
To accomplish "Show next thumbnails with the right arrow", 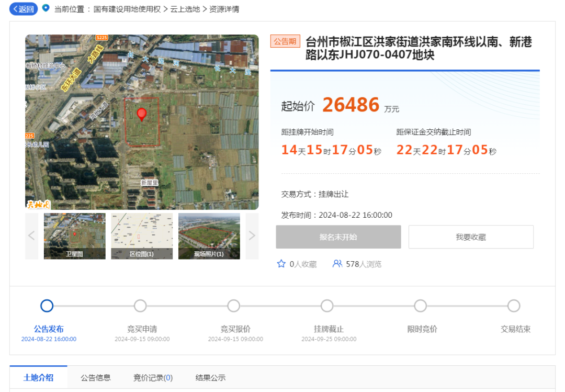I will 252,236.
